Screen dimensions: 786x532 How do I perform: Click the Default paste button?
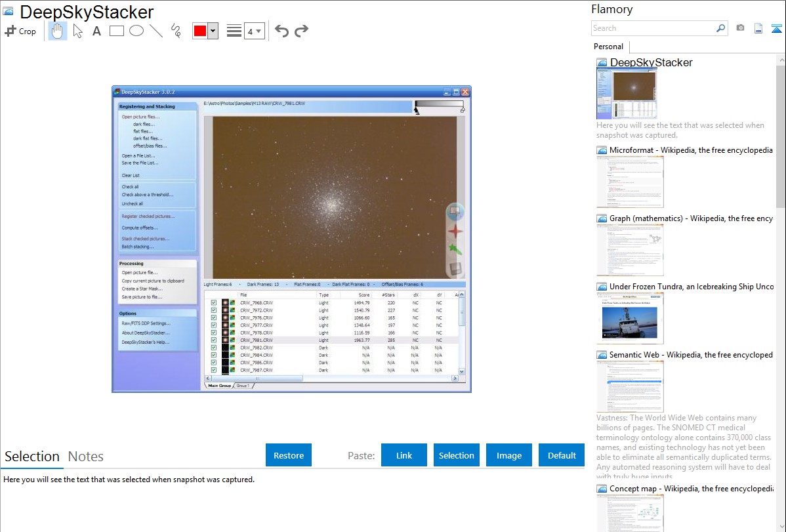point(562,455)
